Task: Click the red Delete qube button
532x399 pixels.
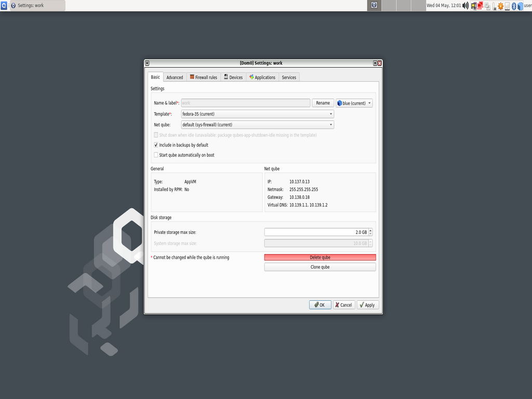Action: 320,258
